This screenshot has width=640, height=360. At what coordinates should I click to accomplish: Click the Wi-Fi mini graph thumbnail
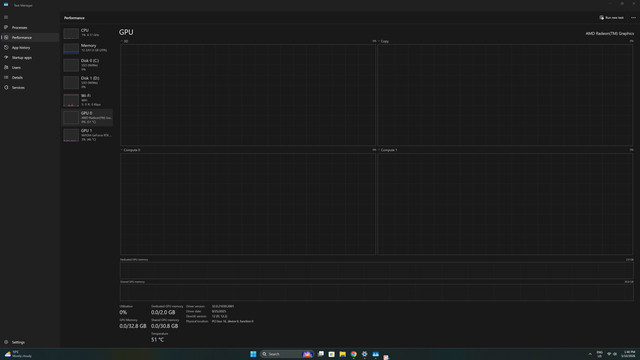[x=71, y=100]
